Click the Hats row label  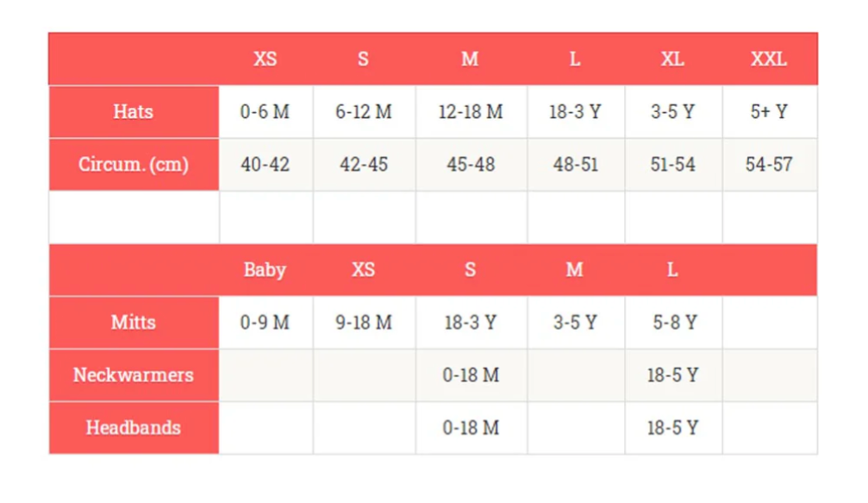134,111
